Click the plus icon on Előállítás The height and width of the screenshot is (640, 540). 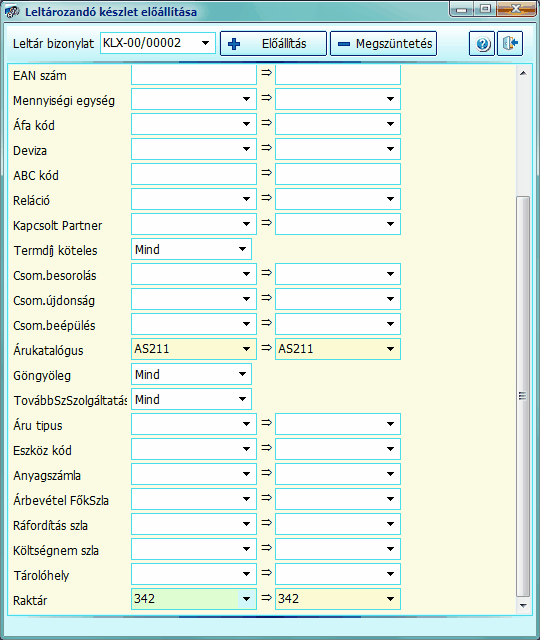coord(234,44)
